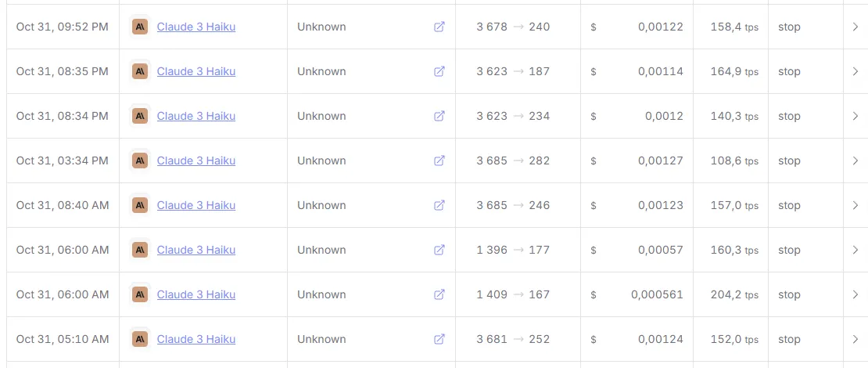Click Anthropic logo icon in 05:10 AM row

tap(140, 339)
